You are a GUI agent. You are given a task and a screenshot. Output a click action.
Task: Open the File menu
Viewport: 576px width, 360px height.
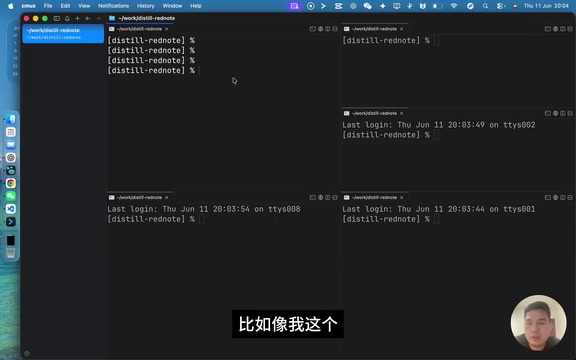click(48, 6)
